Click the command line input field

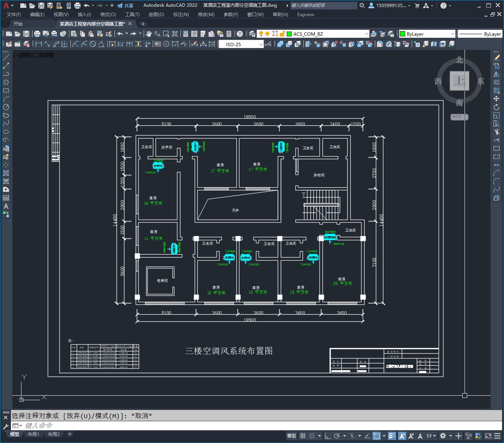[x=256, y=425]
